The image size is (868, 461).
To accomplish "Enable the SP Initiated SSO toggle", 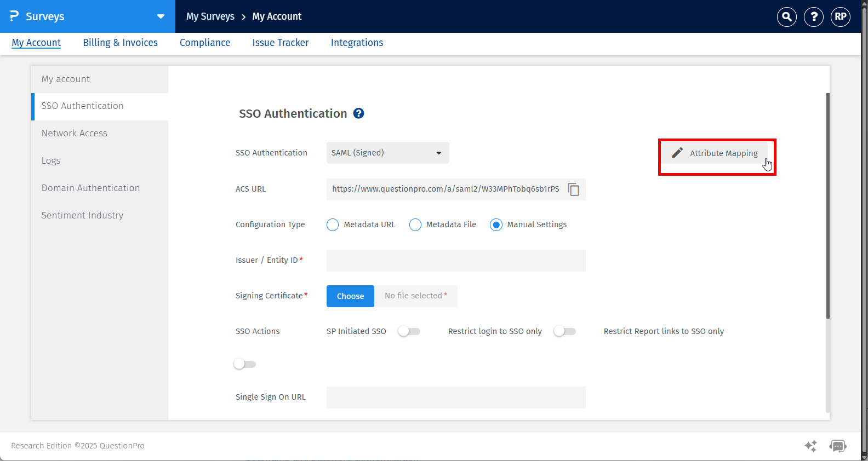I will [x=409, y=331].
